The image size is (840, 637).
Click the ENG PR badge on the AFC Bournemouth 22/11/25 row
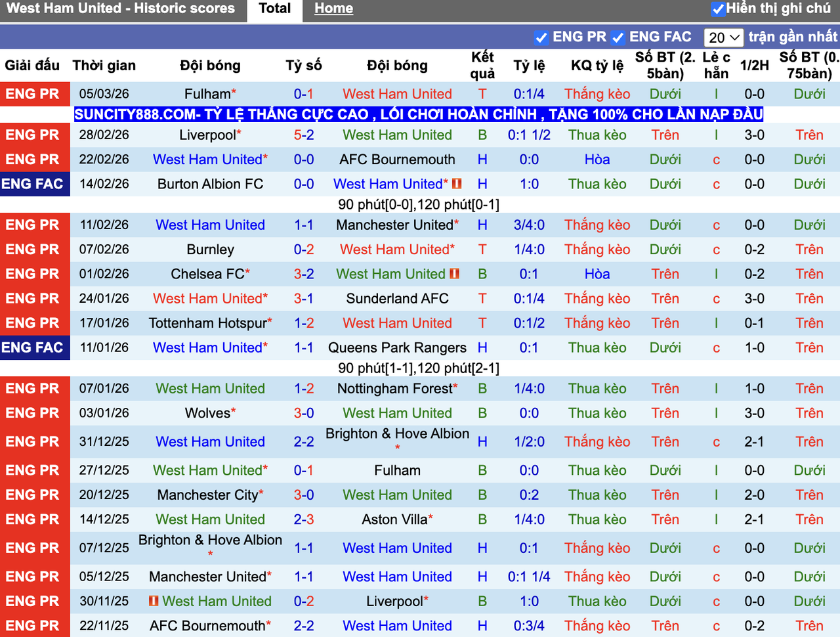[x=35, y=626]
